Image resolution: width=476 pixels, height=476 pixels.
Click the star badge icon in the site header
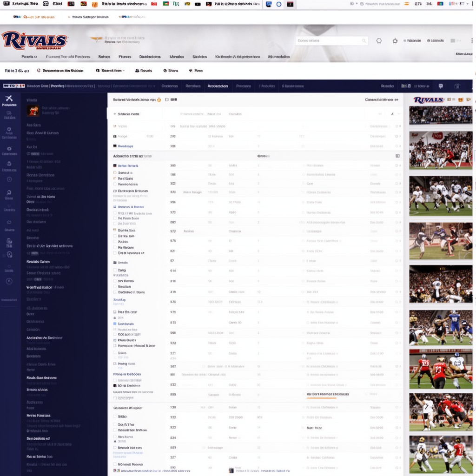(395, 41)
